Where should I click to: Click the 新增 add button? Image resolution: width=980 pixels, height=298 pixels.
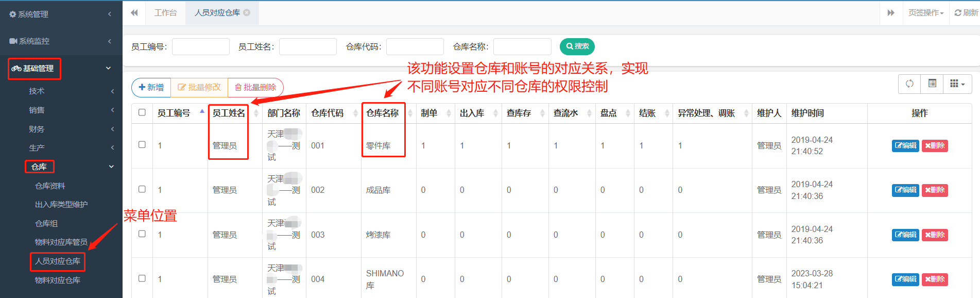tap(151, 88)
